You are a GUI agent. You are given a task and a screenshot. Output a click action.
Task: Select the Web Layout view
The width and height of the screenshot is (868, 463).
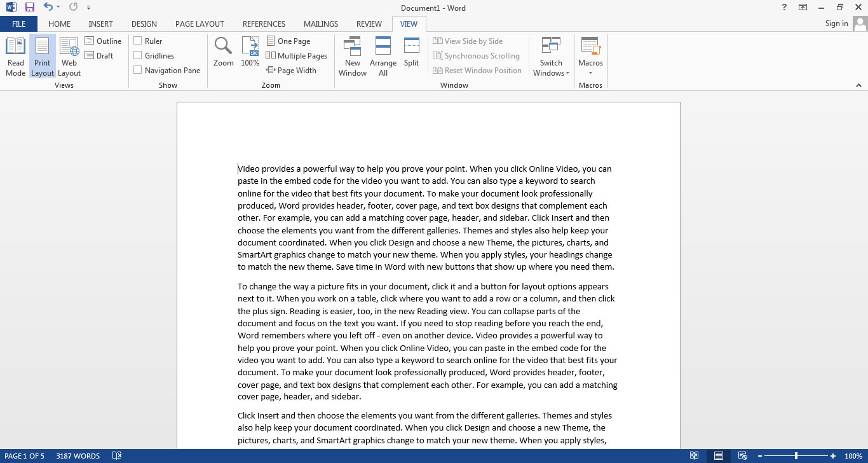coord(69,55)
